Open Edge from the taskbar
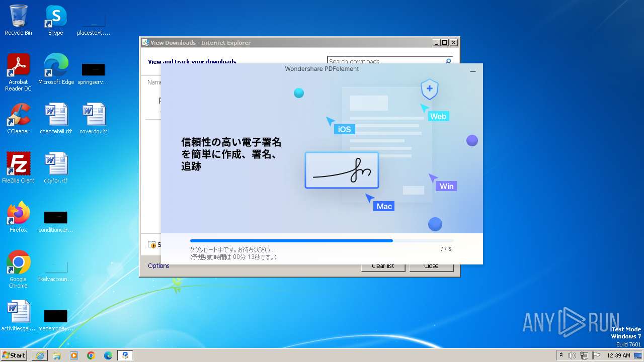The width and height of the screenshot is (644, 362). tap(108, 355)
